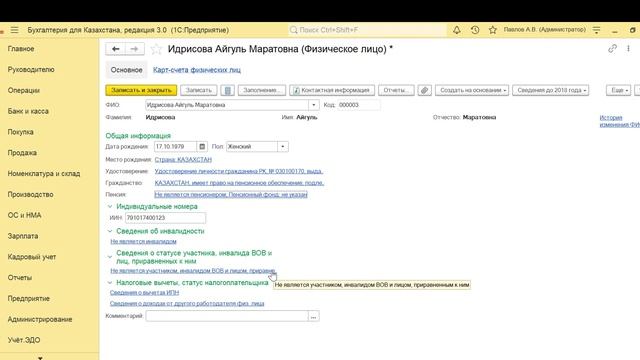Image resolution: width=640 pixels, height=360 pixels.
Task: Open Удостоверение личности link
Action: pyautogui.click(x=239, y=171)
